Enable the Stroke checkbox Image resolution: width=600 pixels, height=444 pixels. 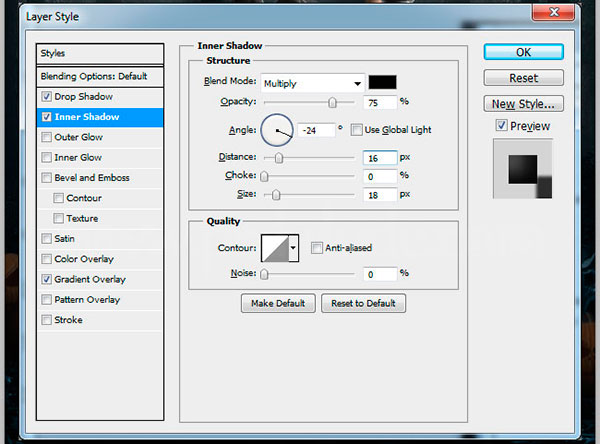coord(47,320)
